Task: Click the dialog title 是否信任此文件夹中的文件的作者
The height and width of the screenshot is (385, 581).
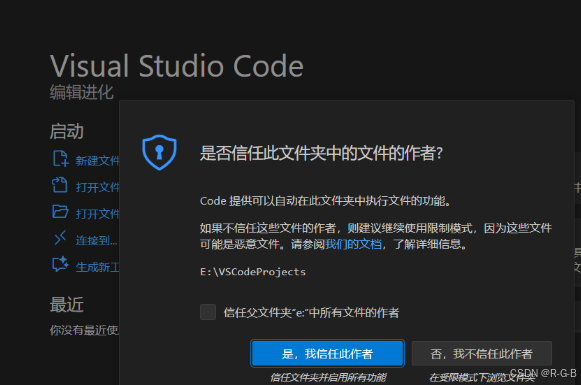Action: [321, 153]
